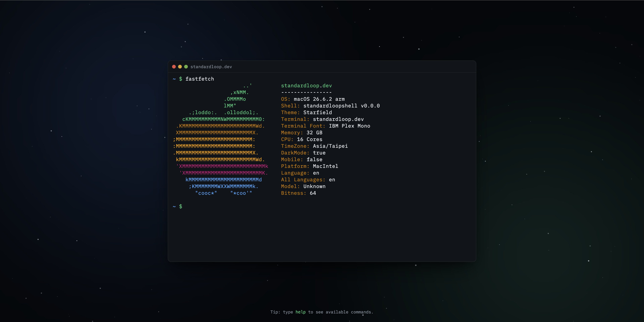The height and width of the screenshot is (322, 644).
Task: Click the green maximize dot
Action: coord(186,66)
